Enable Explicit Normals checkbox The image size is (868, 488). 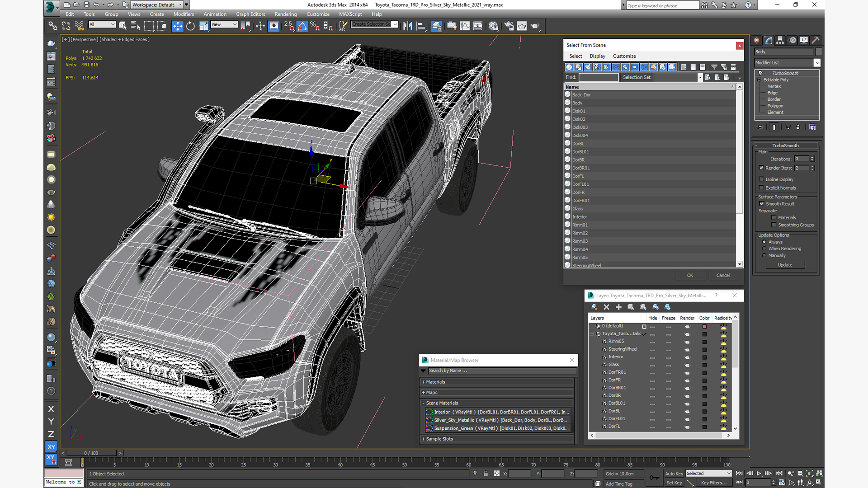click(x=761, y=188)
